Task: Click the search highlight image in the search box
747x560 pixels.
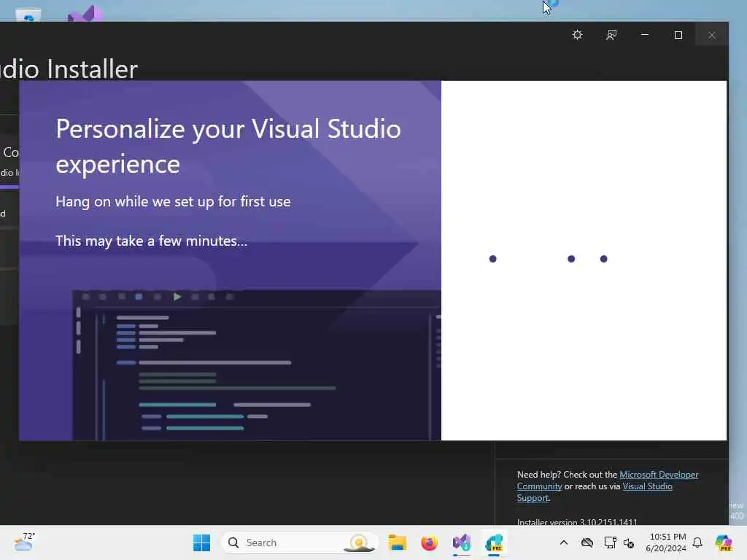Action: (x=359, y=542)
